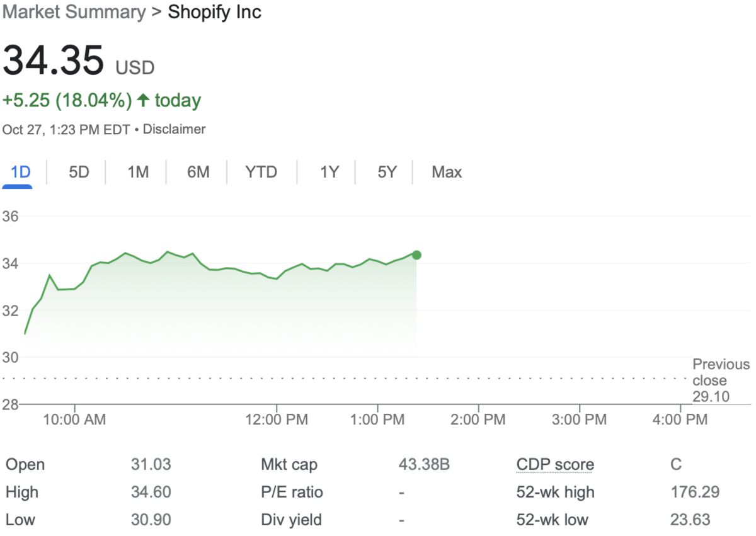Show the 6M chart view
Viewport: 756px width, 536px height.
[198, 172]
